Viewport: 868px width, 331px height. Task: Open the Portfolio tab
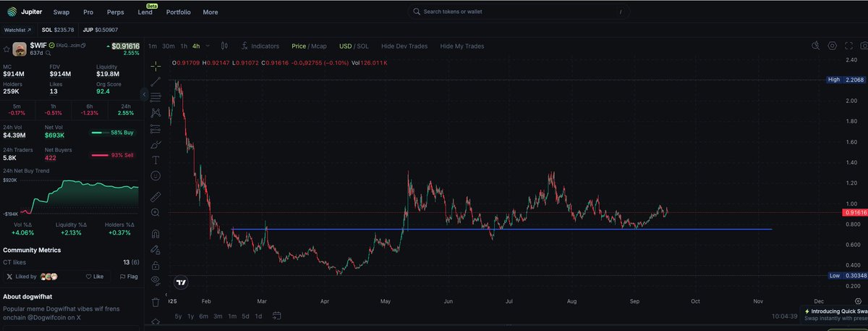178,12
